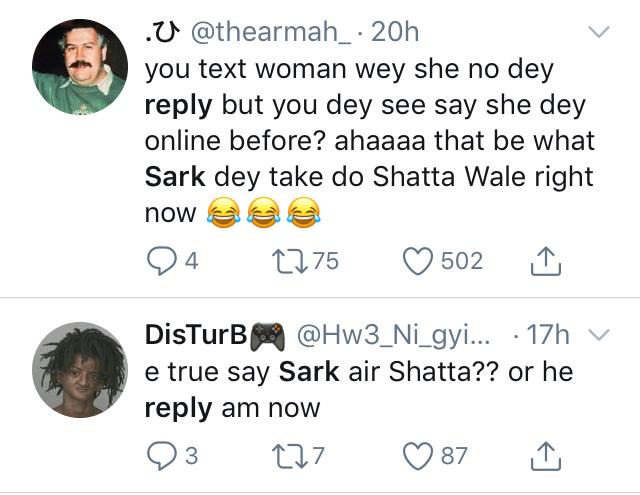
Task: Open the 17h timestamp on second tweet
Action: (548, 335)
